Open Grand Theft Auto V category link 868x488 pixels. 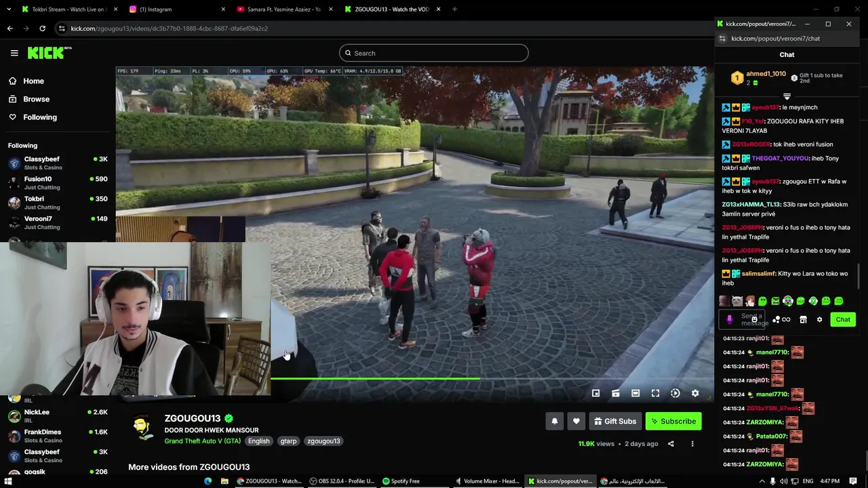tap(202, 441)
